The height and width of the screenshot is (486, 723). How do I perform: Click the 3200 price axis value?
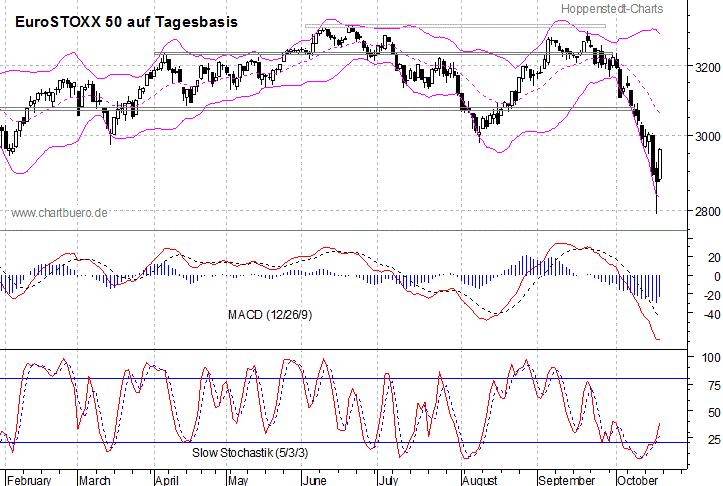click(x=707, y=67)
